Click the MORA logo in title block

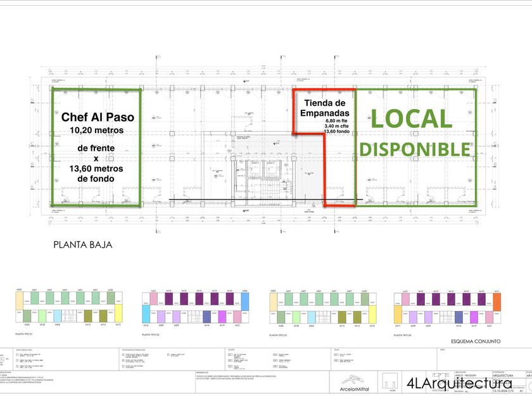(390, 383)
